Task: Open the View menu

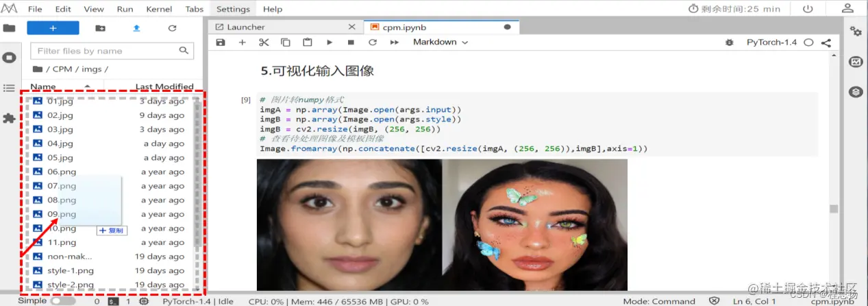Action: tap(94, 9)
